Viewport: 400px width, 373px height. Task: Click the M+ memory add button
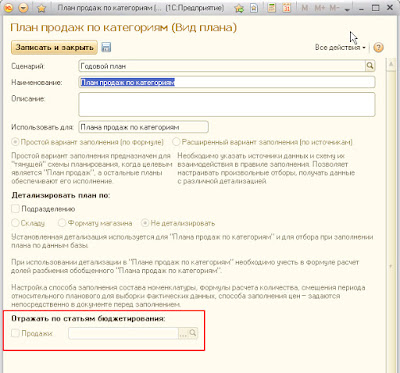pyautogui.click(x=320, y=8)
